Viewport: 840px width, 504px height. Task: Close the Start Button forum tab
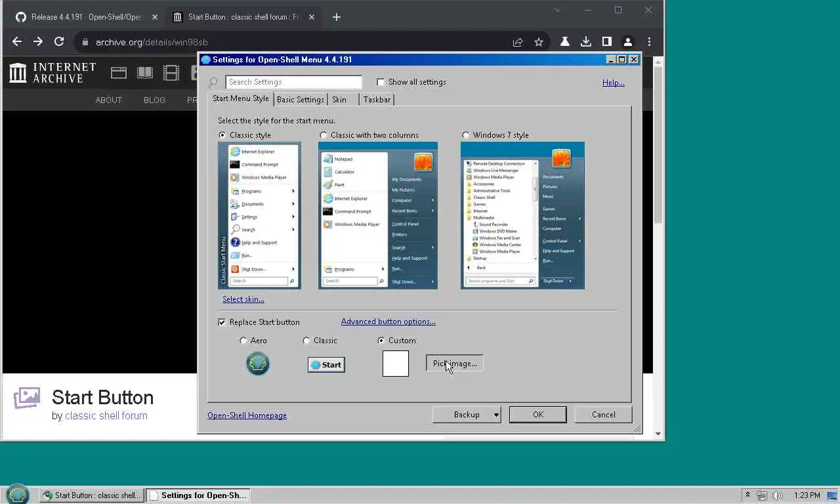click(310, 17)
